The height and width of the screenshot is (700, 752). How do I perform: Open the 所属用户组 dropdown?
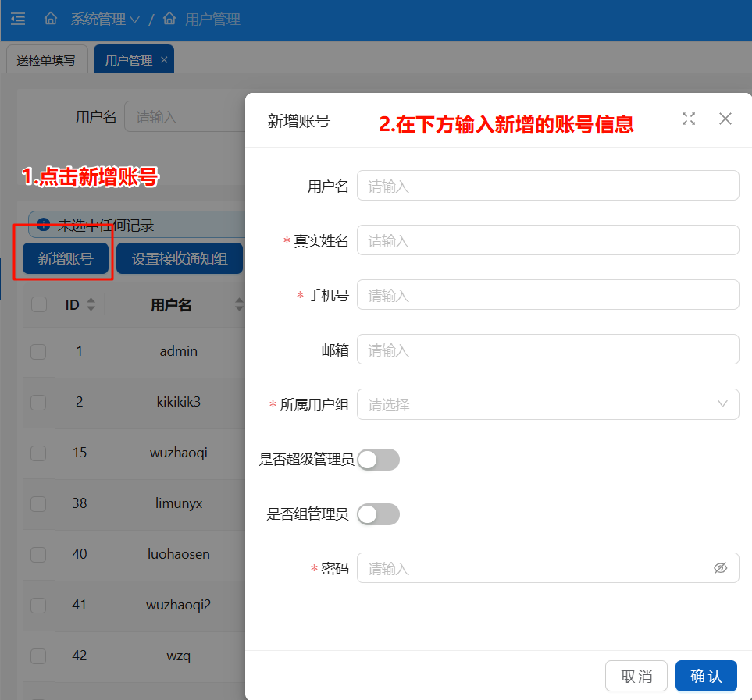pos(547,404)
